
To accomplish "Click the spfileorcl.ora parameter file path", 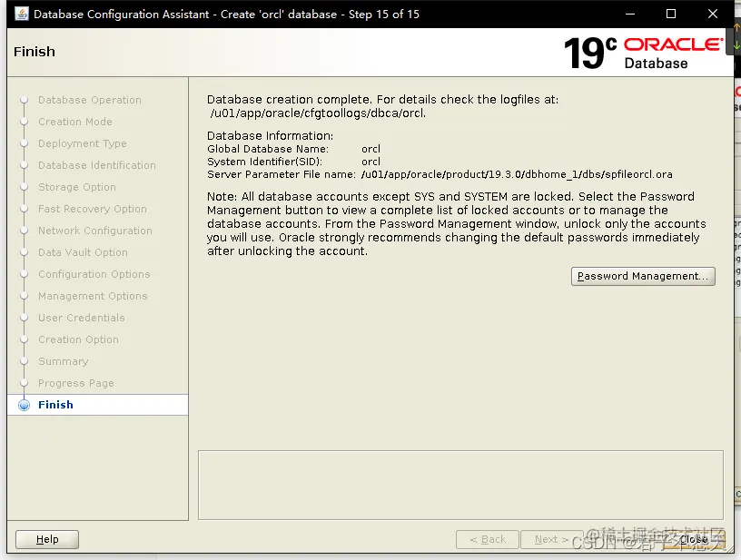I will click(517, 174).
